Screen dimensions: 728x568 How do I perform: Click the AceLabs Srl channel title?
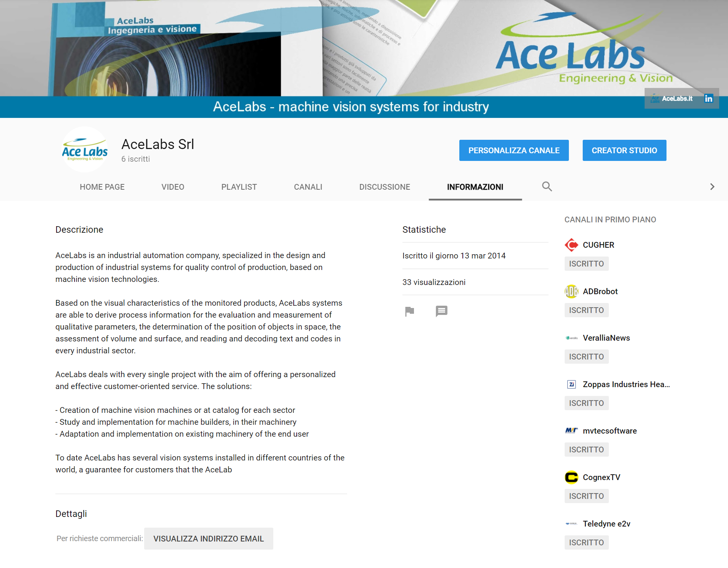point(158,144)
